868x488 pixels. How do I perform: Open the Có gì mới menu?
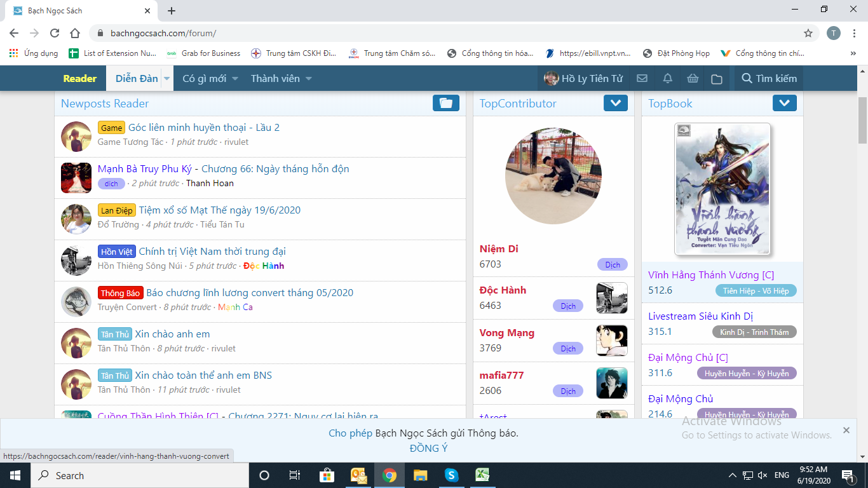click(210, 79)
